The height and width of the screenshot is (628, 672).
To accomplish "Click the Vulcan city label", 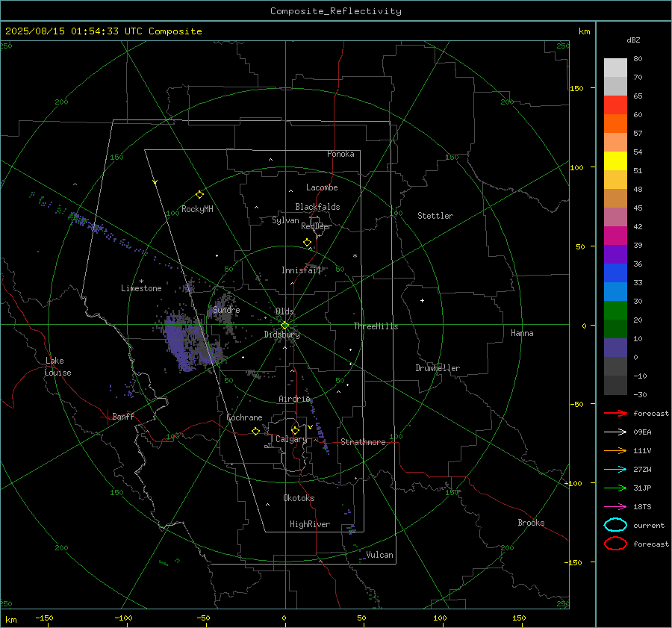I will tap(380, 555).
